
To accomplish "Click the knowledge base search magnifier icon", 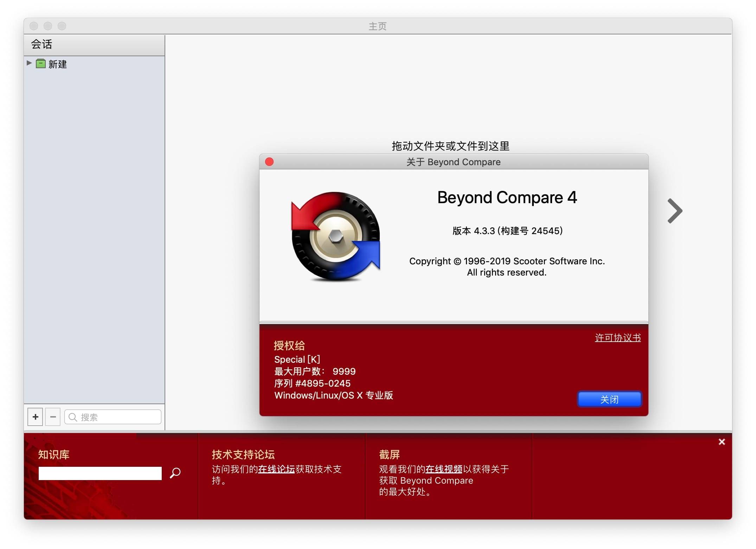I will (175, 473).
